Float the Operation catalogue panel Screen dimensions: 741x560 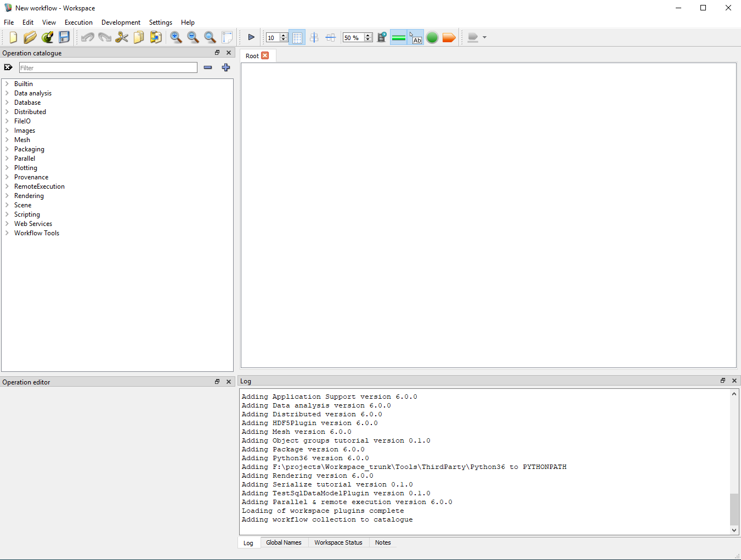pyautogui.click(x=217, y=53)
